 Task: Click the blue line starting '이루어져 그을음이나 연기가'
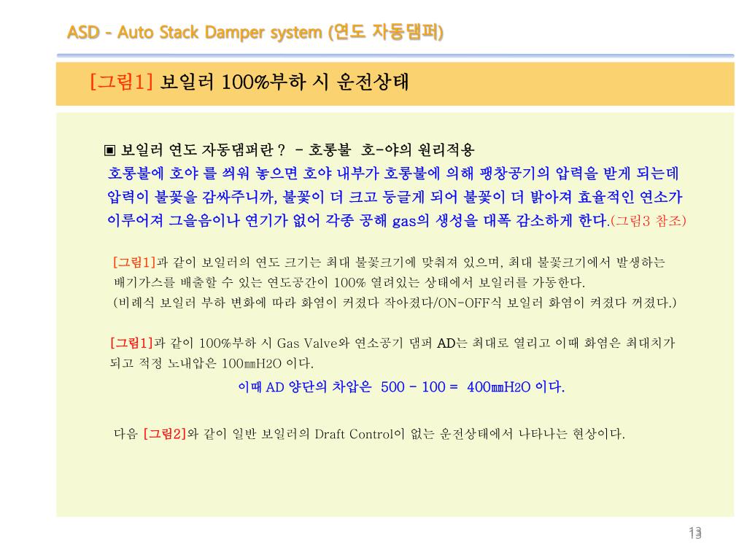click(x=357, y=220)
